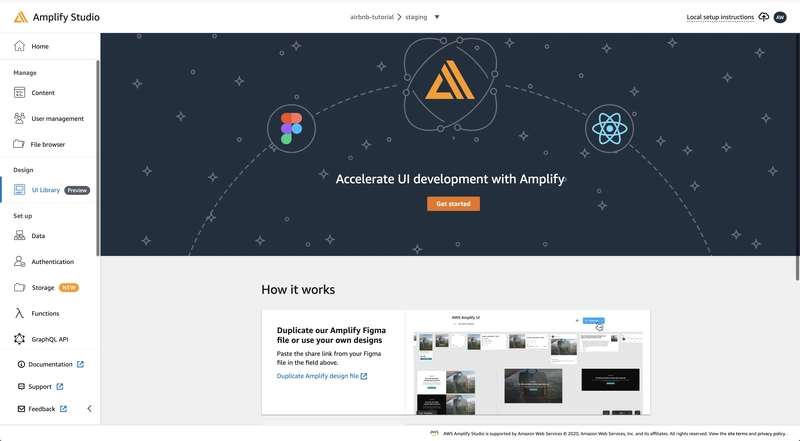
Task: Click the Documentation info icon
Action: coord(21,364)
